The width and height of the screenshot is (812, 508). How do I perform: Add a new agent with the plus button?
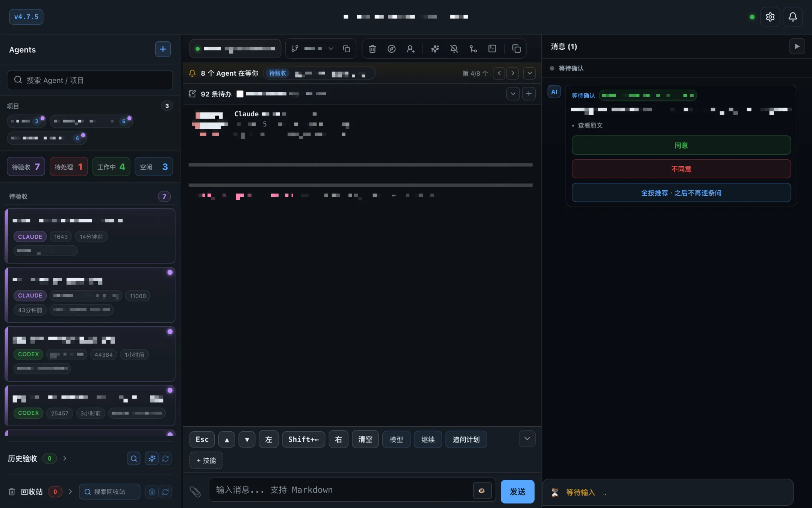163,49
